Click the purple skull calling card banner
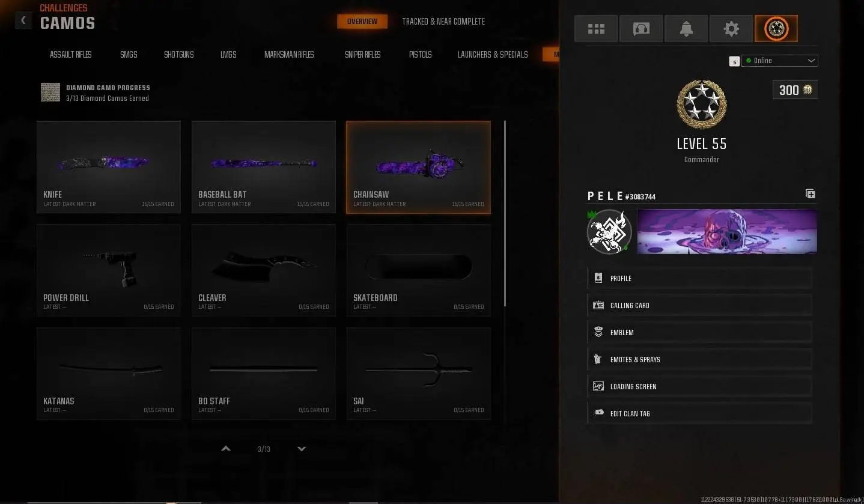Screen dimensions: 864x504 (x=727, y=231)
